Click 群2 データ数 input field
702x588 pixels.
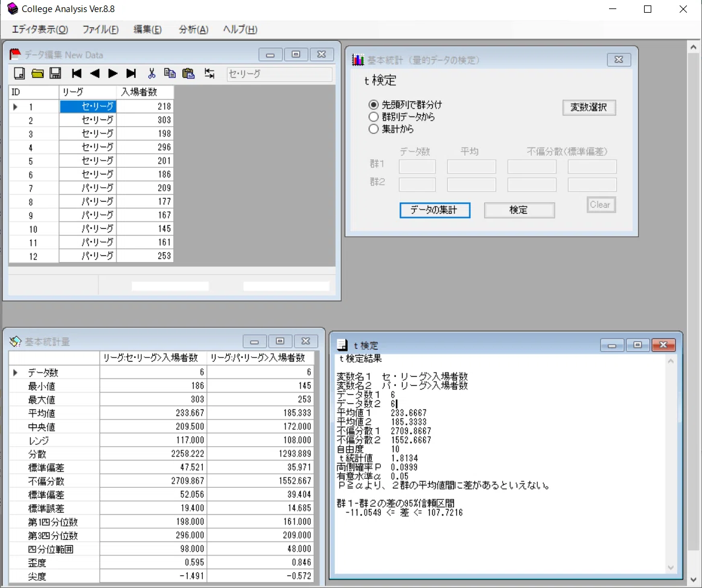(x=417, y=185)
